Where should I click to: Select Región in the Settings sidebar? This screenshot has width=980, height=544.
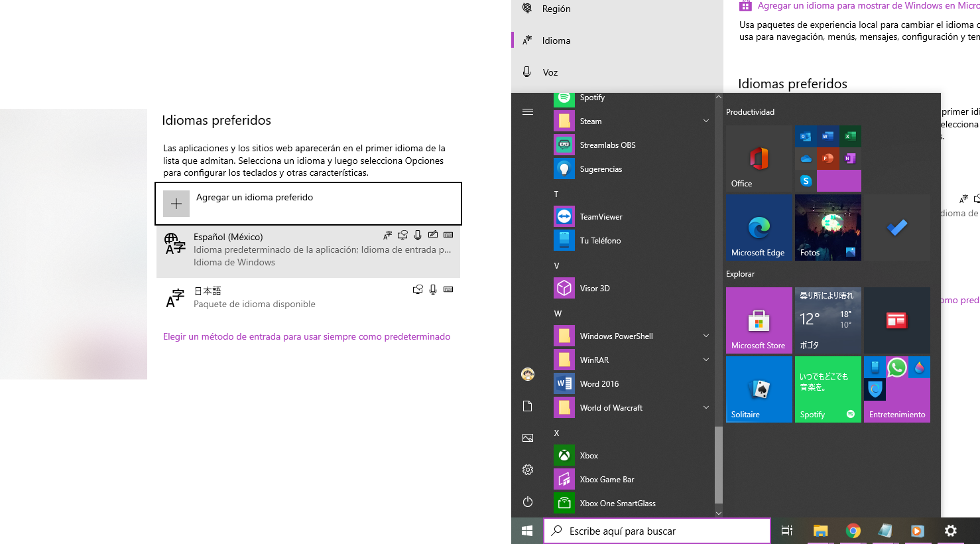click(617, 9)
